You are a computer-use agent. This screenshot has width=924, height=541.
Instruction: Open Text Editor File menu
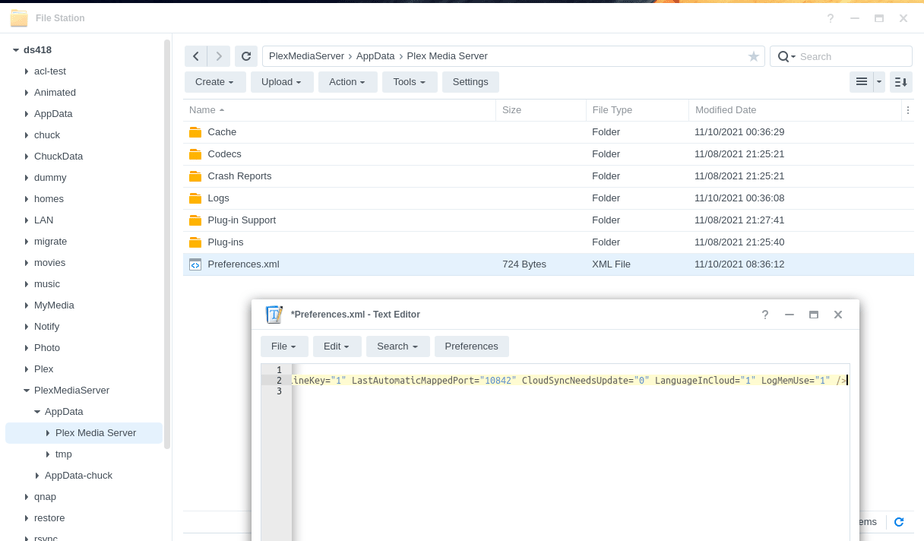point(283,347)
